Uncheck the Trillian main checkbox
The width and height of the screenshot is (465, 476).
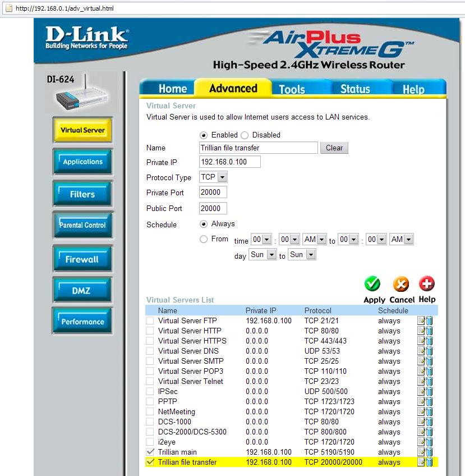[x=150, y=452]
